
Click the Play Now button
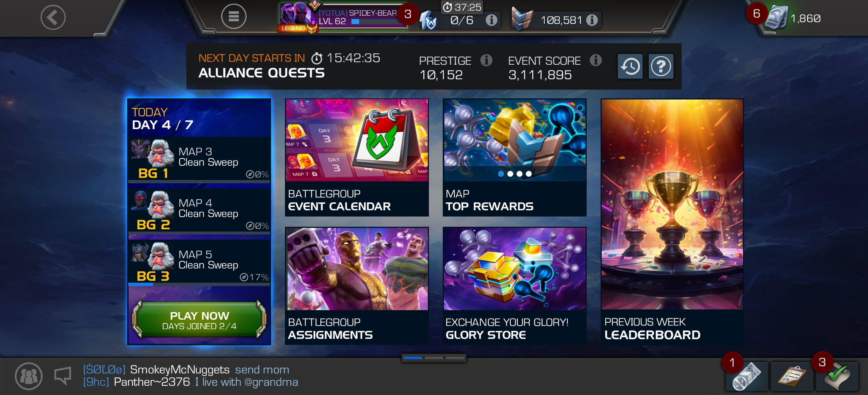[x=199, y=320]
